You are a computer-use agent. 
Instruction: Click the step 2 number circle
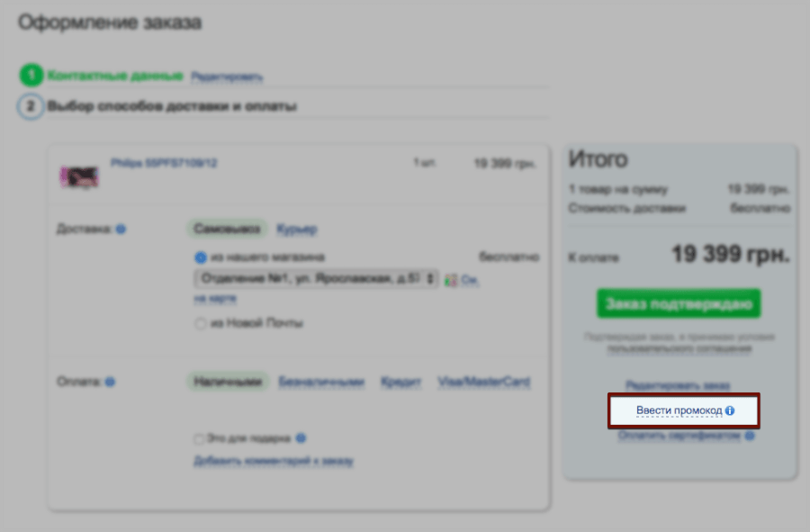pyautogui.click(x=31, y=106)
